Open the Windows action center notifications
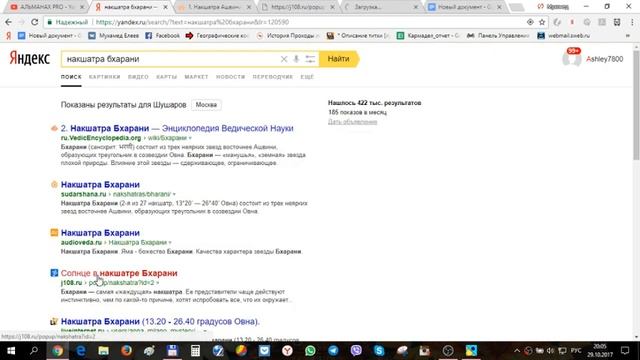This screenshot has height=360, width=640. coord(625,351)
